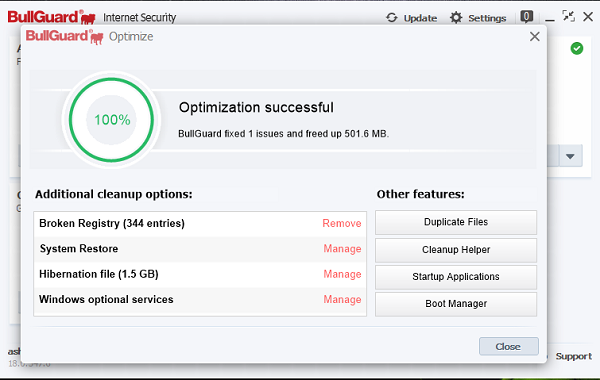Expand the dropdown arrow behind the dialog
The image size is (600, 380).
[x=570, y=156]
